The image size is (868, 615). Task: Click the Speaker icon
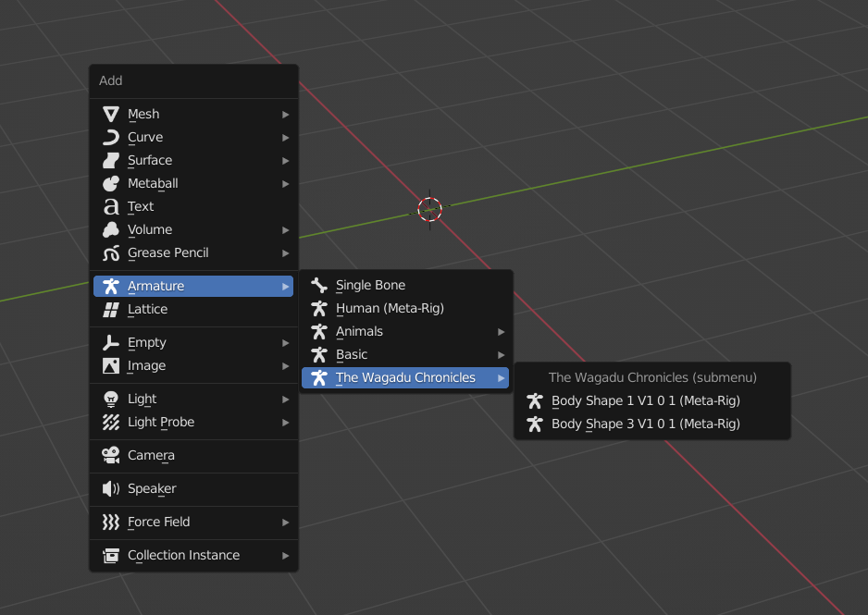tap(111, 489)
